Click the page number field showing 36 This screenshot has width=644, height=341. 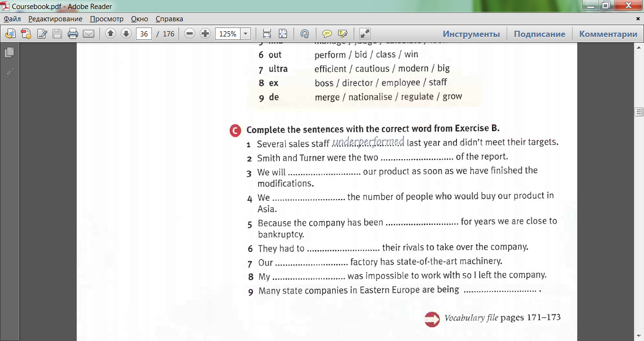point(144,34)
